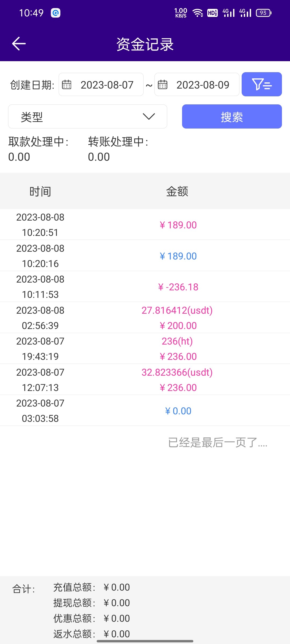Open the ¥-236.18 transaction row
Image resolution: width=290 pixels, height=644 pixels.
(x=145, y=287)
